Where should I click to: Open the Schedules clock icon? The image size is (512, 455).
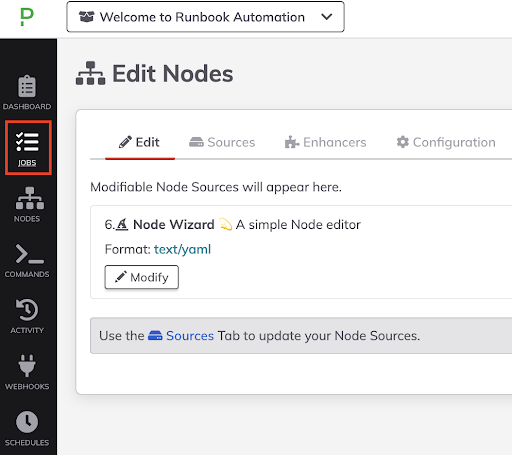pyautogui.click(x=27, y=422)
